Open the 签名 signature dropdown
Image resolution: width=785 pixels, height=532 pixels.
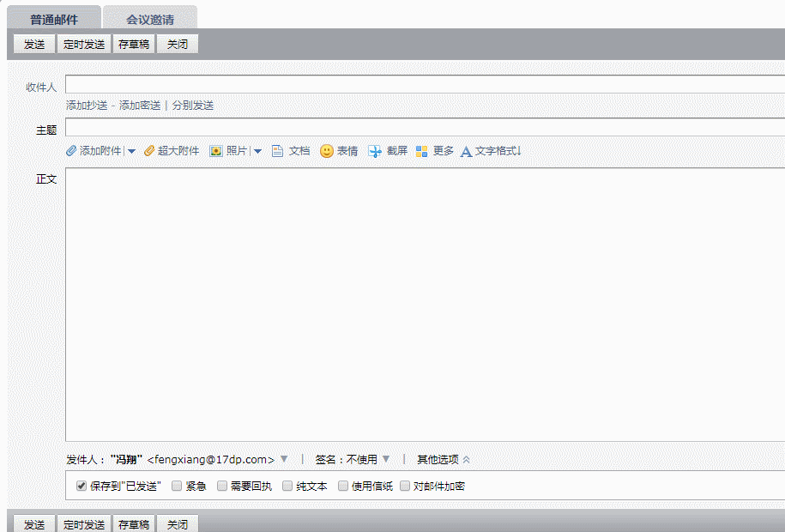[386, 459]
